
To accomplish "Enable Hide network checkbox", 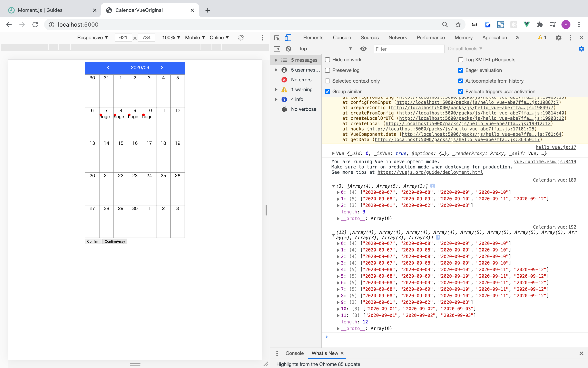I will (x=327, y=60).
